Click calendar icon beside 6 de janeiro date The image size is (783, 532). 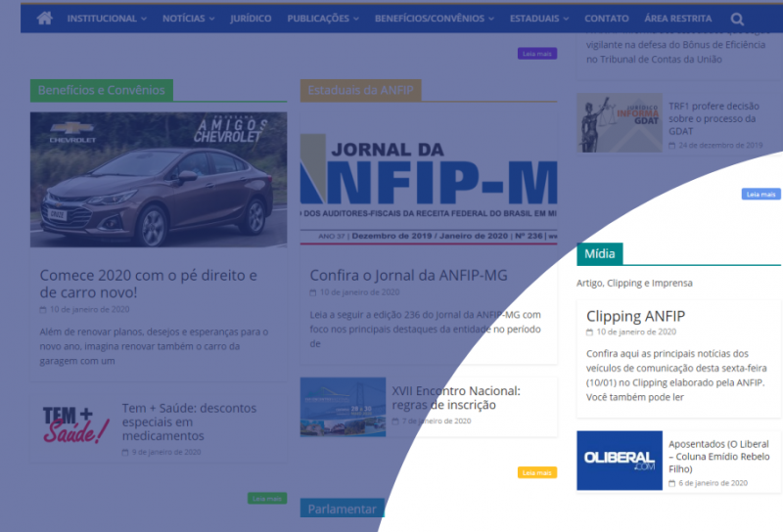click(x=672, y=483)
